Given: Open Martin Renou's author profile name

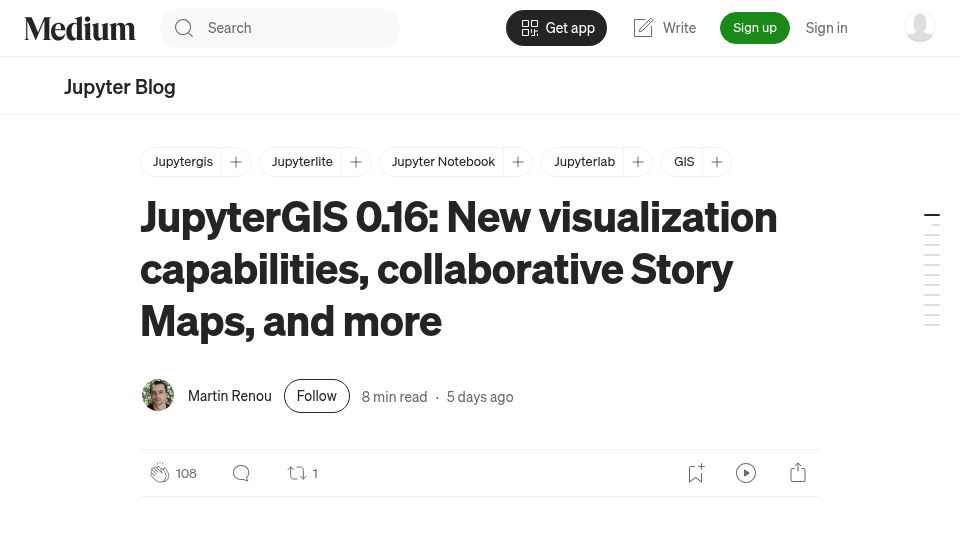Looking at the screenshot, I should click(230, 396).
